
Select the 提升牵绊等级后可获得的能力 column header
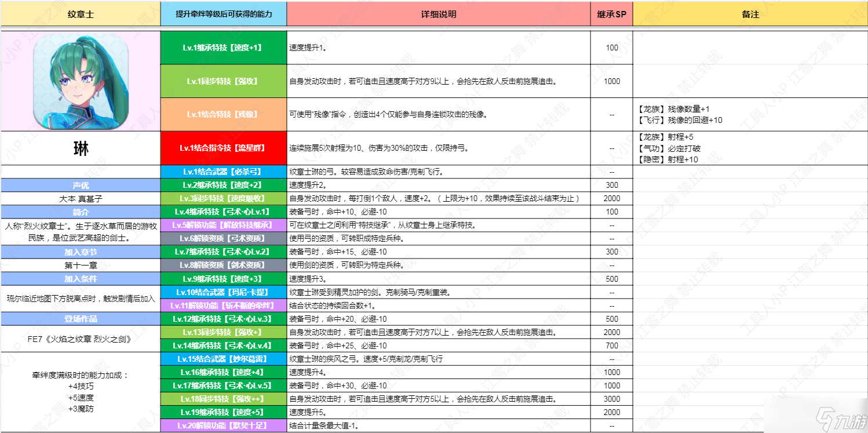(224, 14)
